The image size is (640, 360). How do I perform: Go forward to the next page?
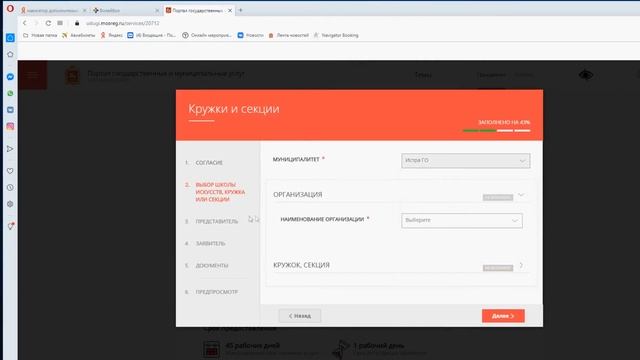36,23
